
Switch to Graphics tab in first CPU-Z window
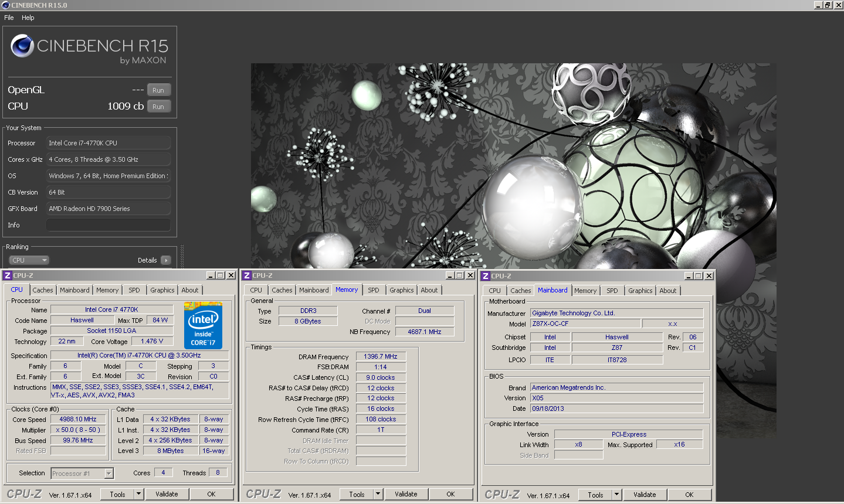[162, 290]
